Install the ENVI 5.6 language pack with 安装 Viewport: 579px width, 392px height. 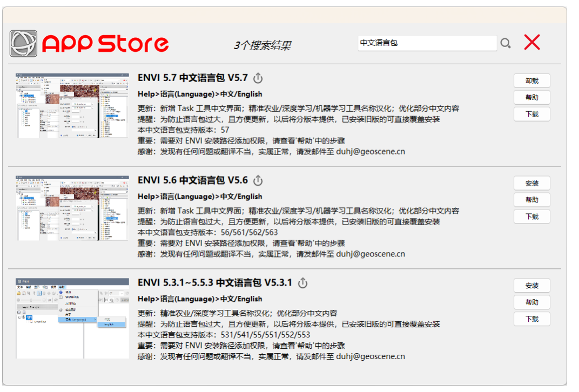coord(531,184)
